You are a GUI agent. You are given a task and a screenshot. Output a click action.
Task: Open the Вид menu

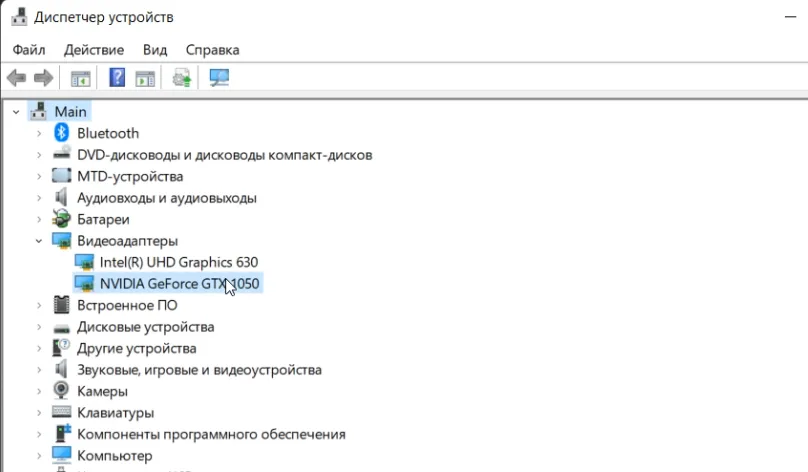coord(155,50)
